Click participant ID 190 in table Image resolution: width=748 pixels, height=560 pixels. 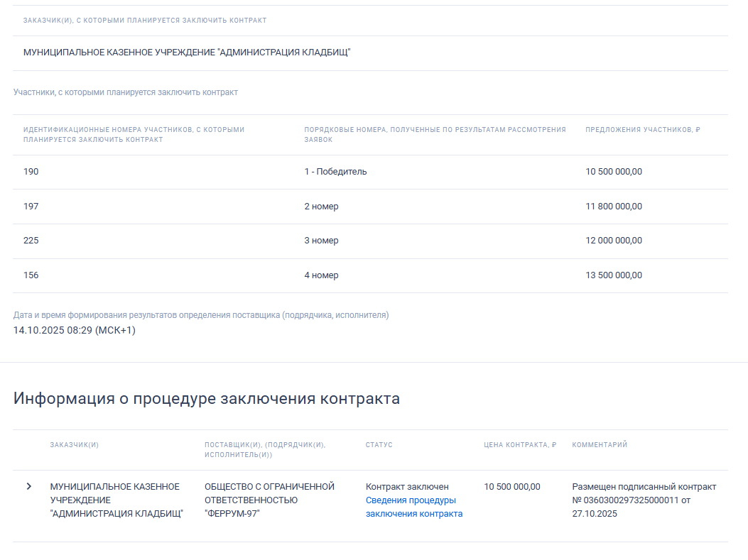pyautogui.click(x=31, y=172)
